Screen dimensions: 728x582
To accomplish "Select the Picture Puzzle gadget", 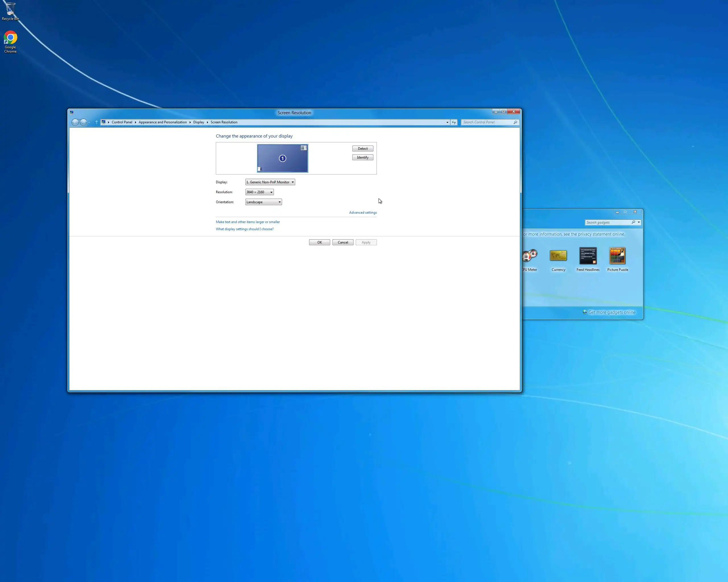I will (617, 256).
